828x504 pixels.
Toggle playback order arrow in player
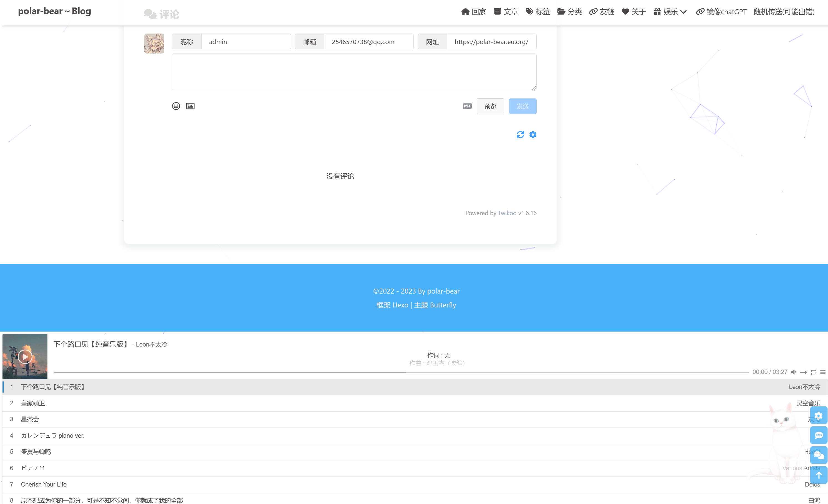click(x=804, y=372)
